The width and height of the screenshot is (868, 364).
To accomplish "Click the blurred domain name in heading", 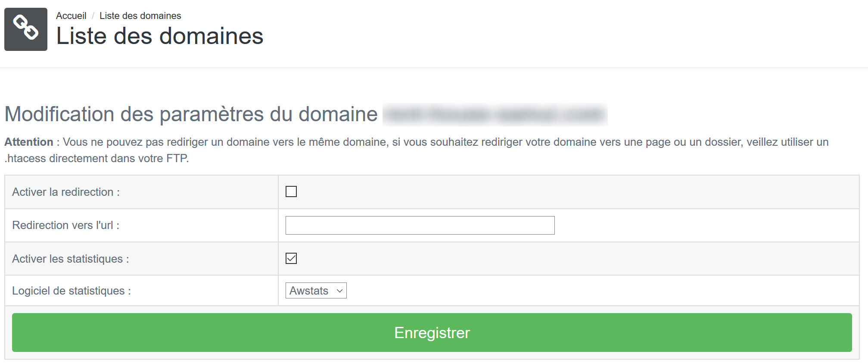I will tap(495, 114).
